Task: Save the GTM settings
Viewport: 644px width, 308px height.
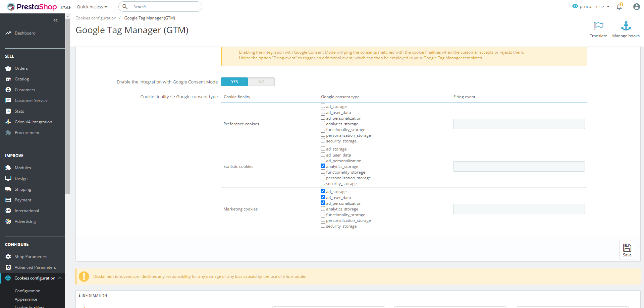Action: (x=627, y=250)
